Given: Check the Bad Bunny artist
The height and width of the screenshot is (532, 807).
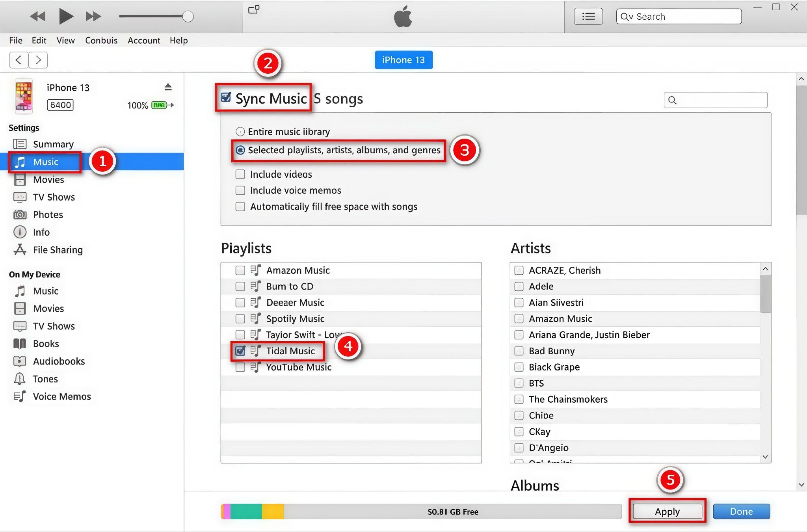Looking at the screenshot, I should click(x=519, y=351).
